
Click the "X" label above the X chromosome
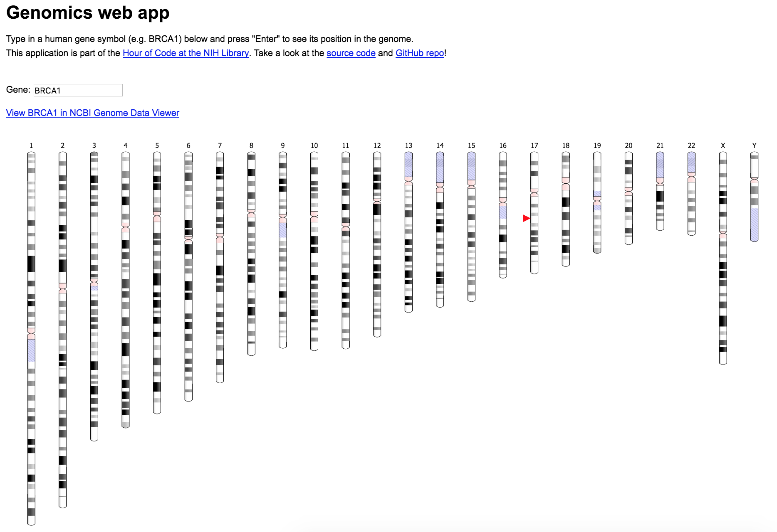tap(723, 145)
